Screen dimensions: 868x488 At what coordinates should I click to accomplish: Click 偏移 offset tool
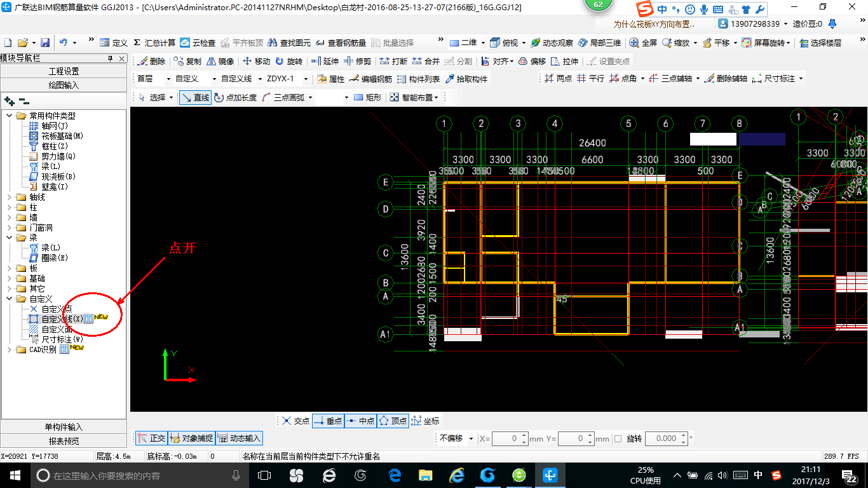(532, 62)
